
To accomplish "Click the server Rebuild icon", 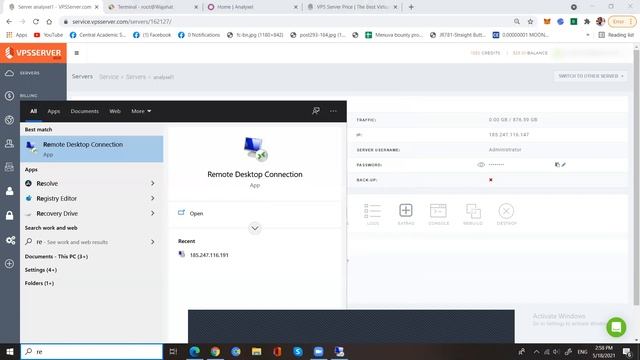I will 473,214.
